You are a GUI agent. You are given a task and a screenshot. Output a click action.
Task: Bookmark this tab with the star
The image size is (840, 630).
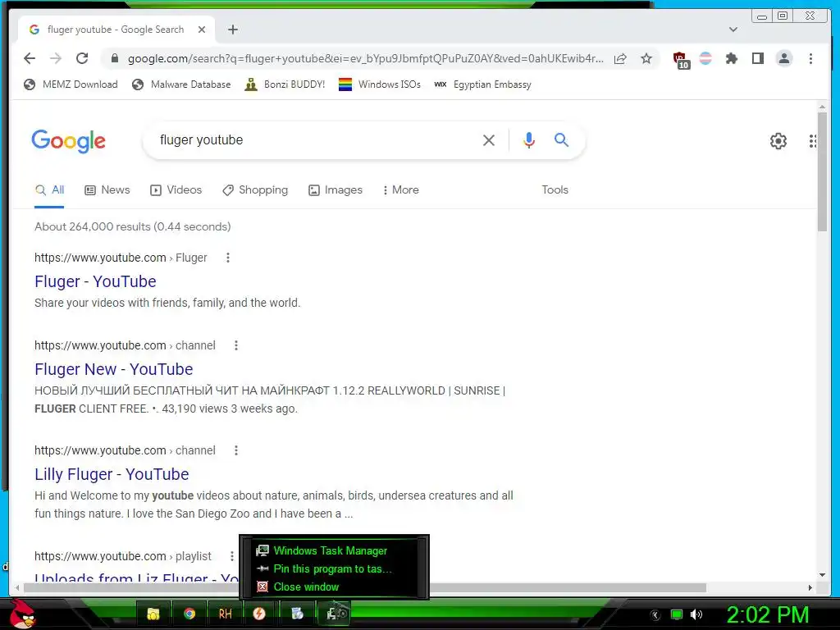pos(646,58)
